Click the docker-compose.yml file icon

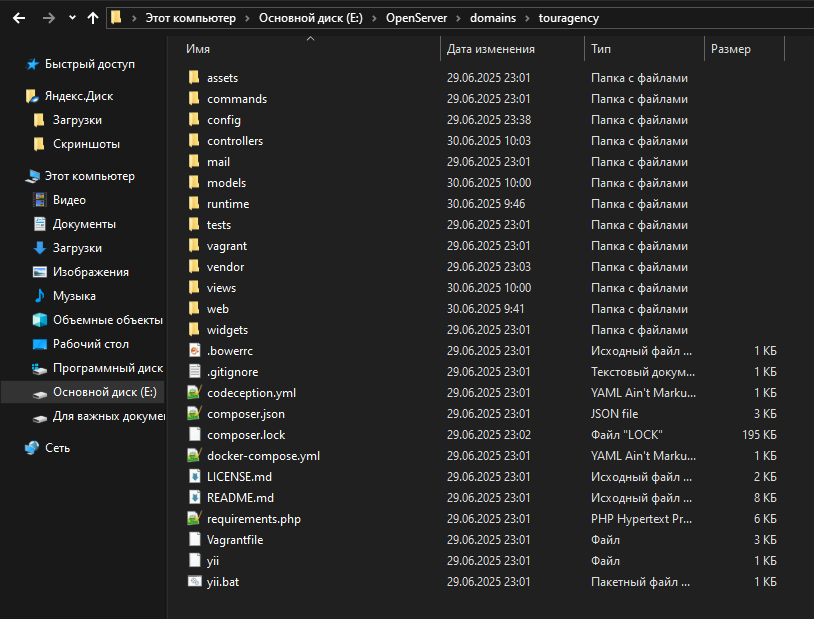tap(194, 455)
